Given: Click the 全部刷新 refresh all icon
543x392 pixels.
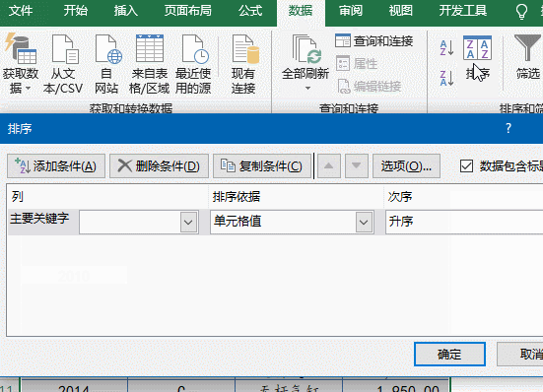Looking at the screenshot, I should pos(306,49).
